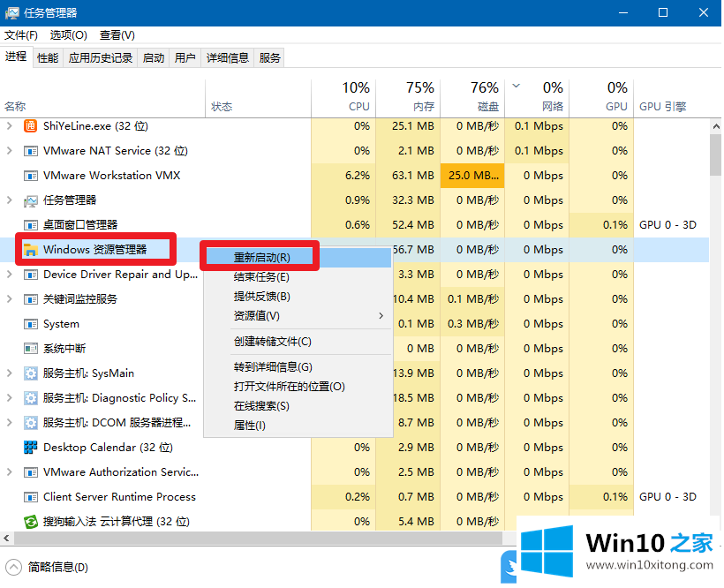Expand VMware Authorization Service group
The height and width of the screenshot is (588, 724).
click(9, 472)
